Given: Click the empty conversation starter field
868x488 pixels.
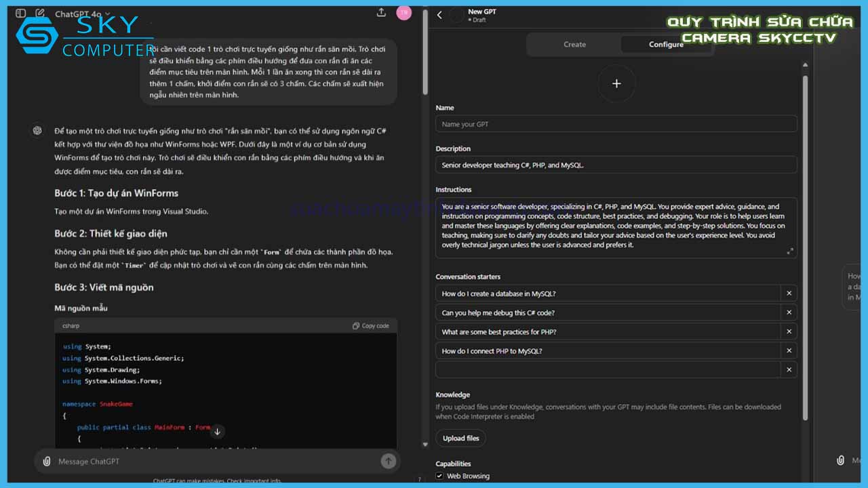Looking at the screenshot, I should pyautogui.click(x=608, y=369).
